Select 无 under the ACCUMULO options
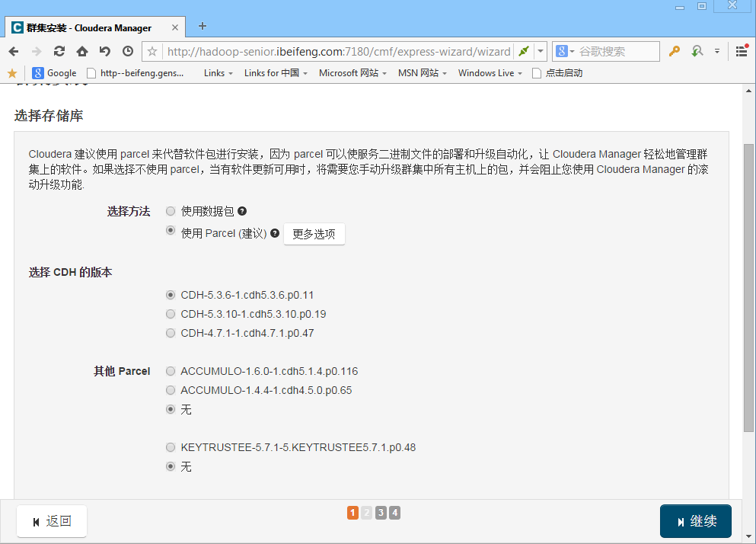This screenshot has height=544, width=756. point(171,409)
